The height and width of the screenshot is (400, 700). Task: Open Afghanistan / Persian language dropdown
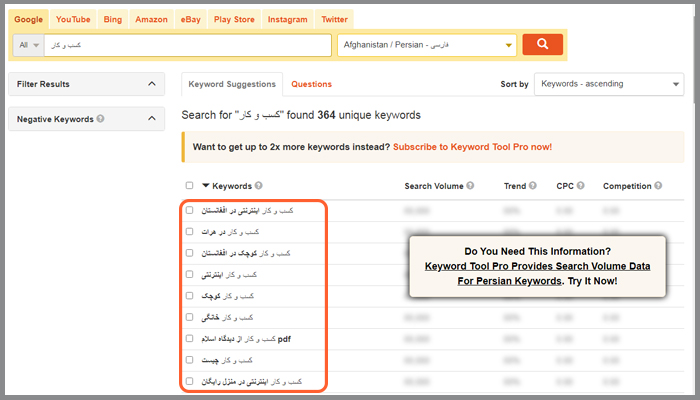[x=427, y=45]
